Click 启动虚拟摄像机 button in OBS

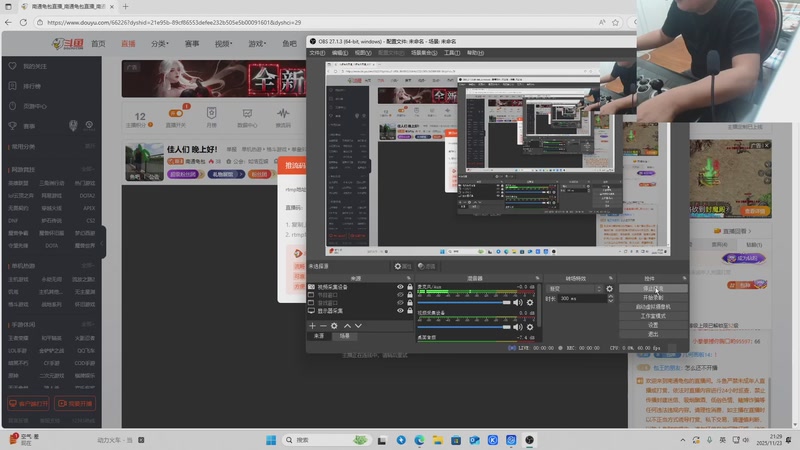[653, 307]
